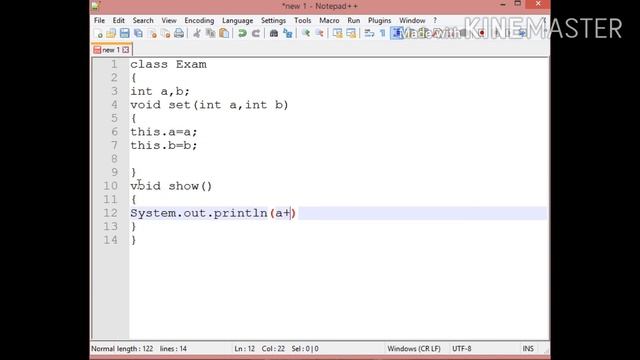Screen dimensions: 640x360
Task: Click 'Sel : 0|0' in status bar
Action: click(x=305, y=349)
